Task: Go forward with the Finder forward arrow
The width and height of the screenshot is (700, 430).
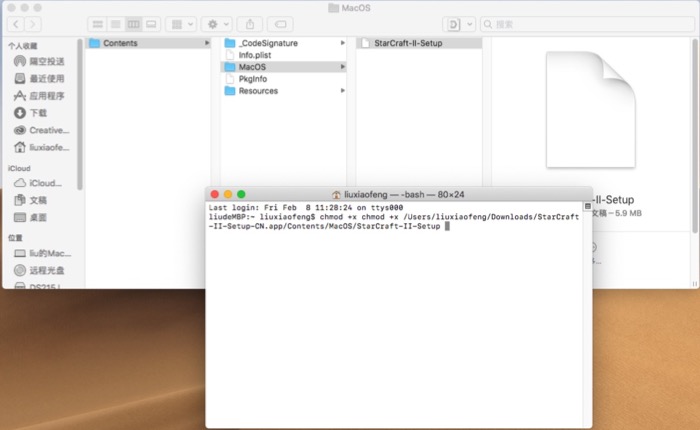Action: click(33, 24)
